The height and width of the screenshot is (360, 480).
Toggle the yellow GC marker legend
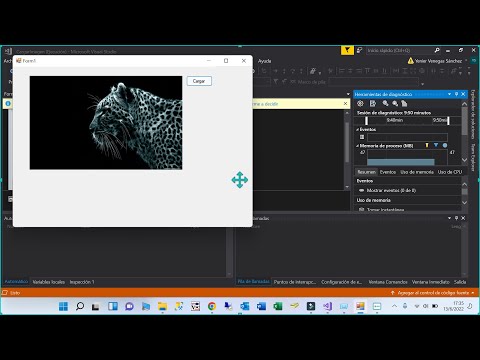[427, 145]
